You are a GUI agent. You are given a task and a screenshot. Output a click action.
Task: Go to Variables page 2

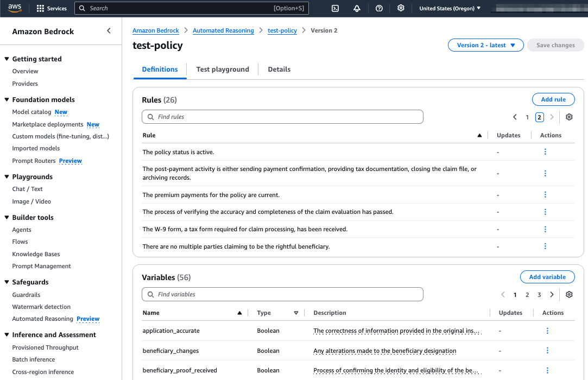tap(527, 294)
